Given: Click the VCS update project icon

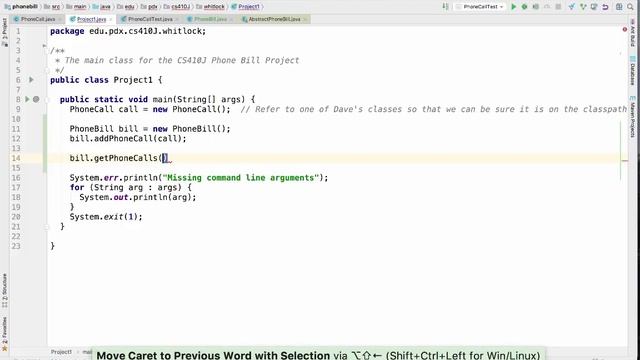Looking at the screenshot, I should (x=572, y=7).
